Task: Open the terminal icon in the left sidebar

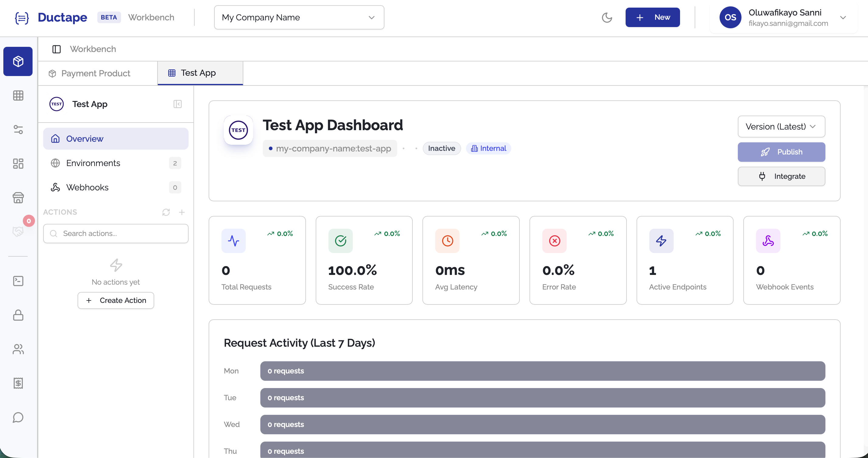Action: [x=18, y=281]
